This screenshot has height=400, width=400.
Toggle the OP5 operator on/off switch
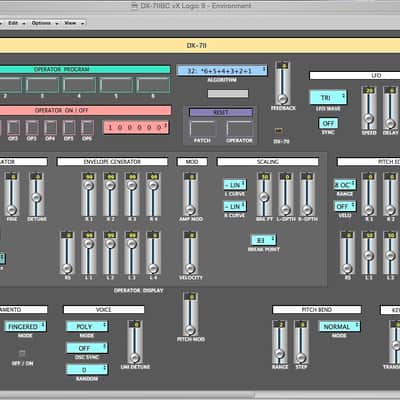69,127
